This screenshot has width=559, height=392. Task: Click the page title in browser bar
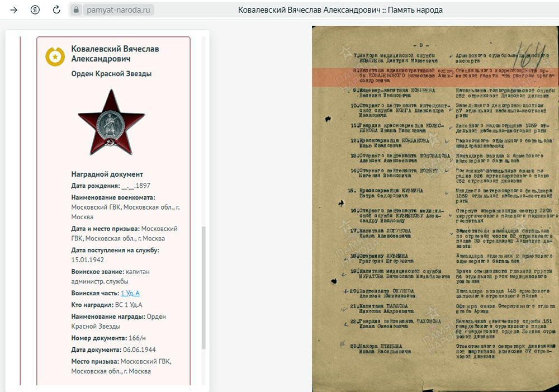point(340,10)
